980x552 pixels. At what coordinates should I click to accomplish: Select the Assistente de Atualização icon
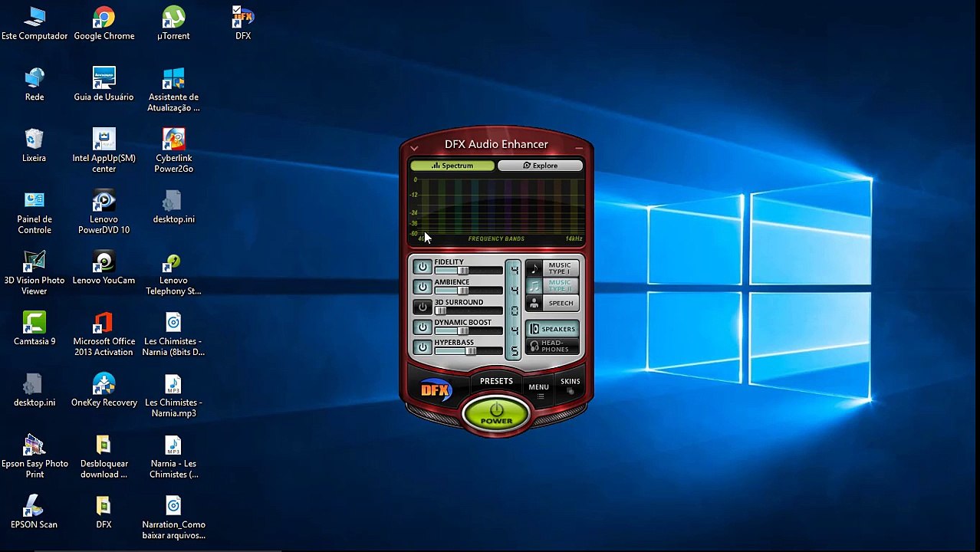pos(173,90)
